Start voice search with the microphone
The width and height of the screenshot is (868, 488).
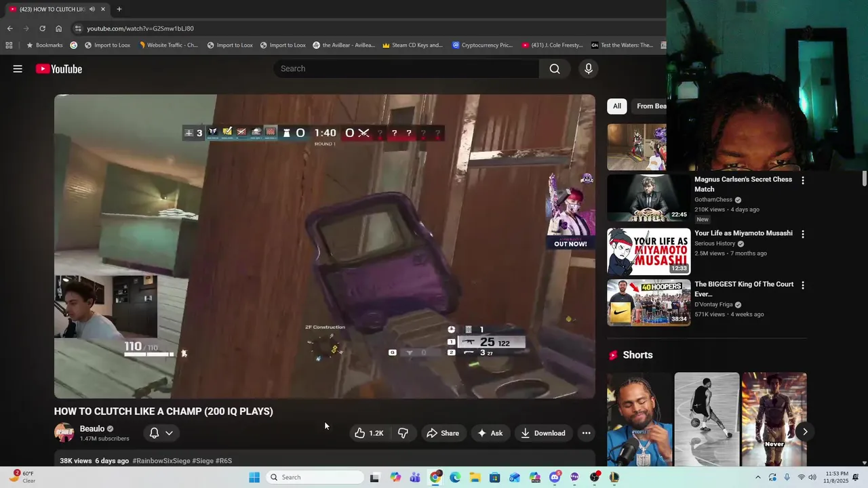click(x=589, y=68)
